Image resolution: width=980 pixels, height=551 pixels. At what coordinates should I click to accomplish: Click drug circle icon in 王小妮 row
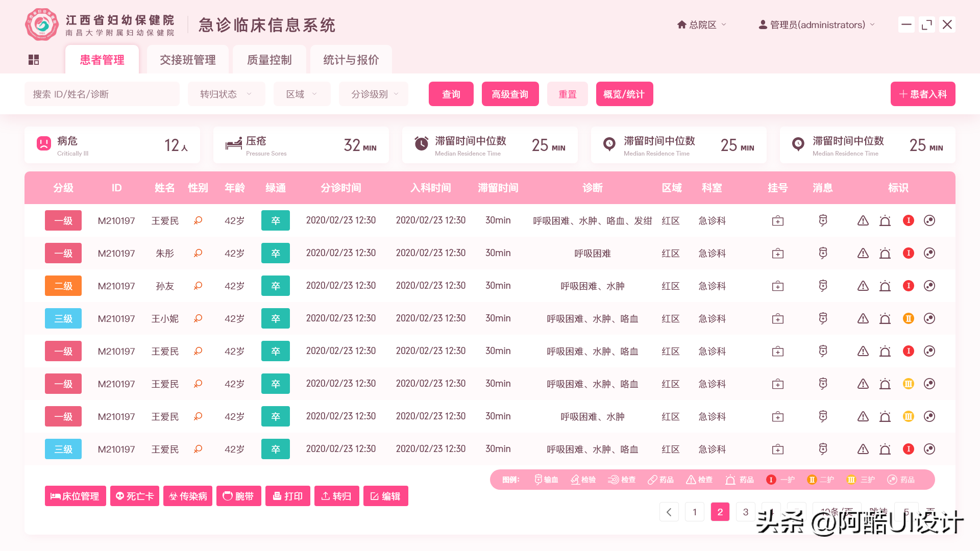tap(929, 318)
